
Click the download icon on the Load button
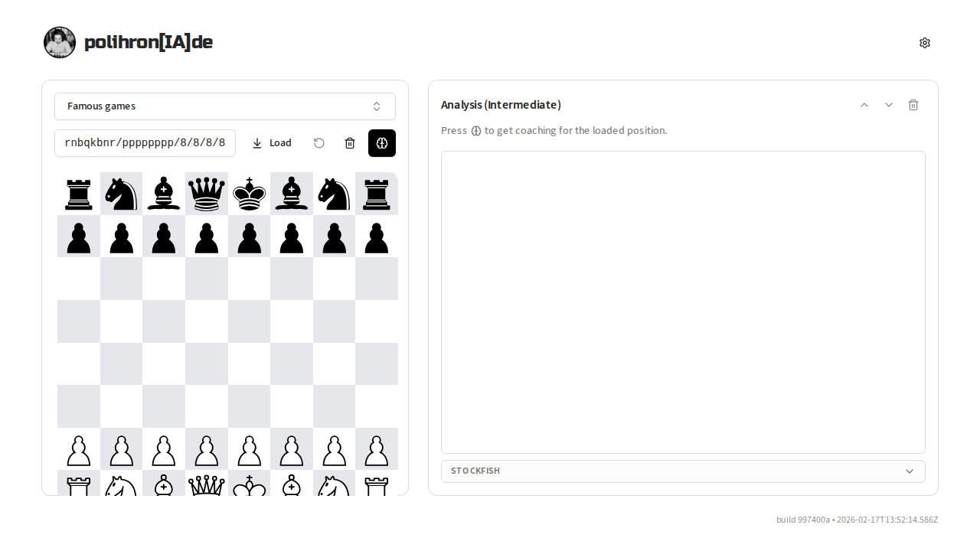click(258, 143)
